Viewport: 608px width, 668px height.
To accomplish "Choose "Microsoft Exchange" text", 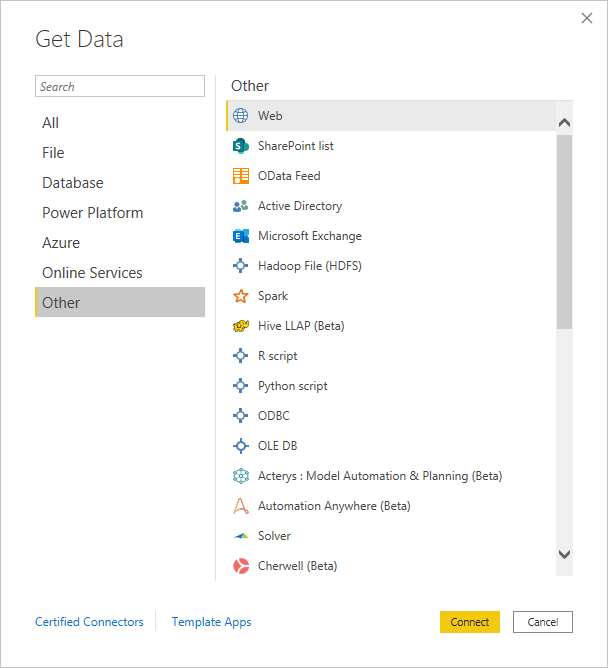I will coord(310,236).
